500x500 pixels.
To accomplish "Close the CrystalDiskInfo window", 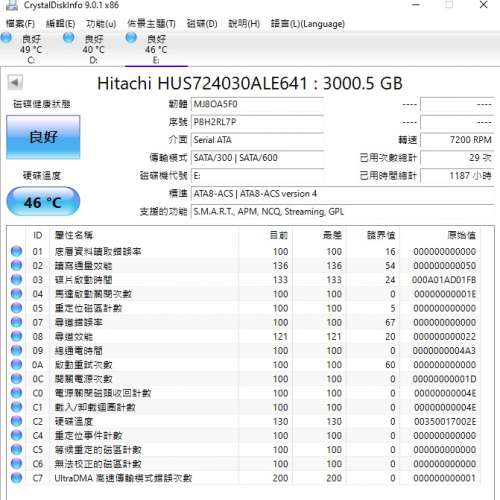I will pyautogui.click(x=484, y=5).
